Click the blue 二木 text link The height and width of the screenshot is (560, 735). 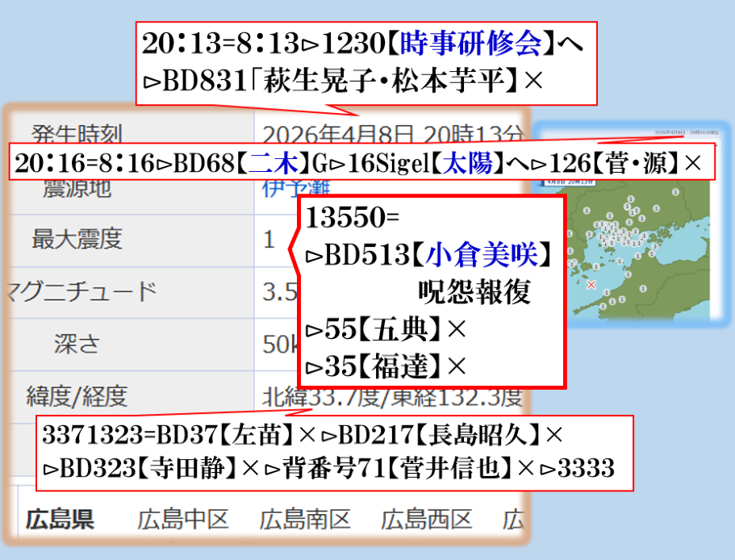tap(272, 164)
